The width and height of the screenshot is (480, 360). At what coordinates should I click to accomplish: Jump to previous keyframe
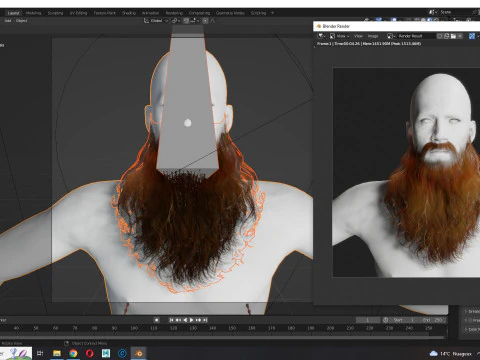178,320
